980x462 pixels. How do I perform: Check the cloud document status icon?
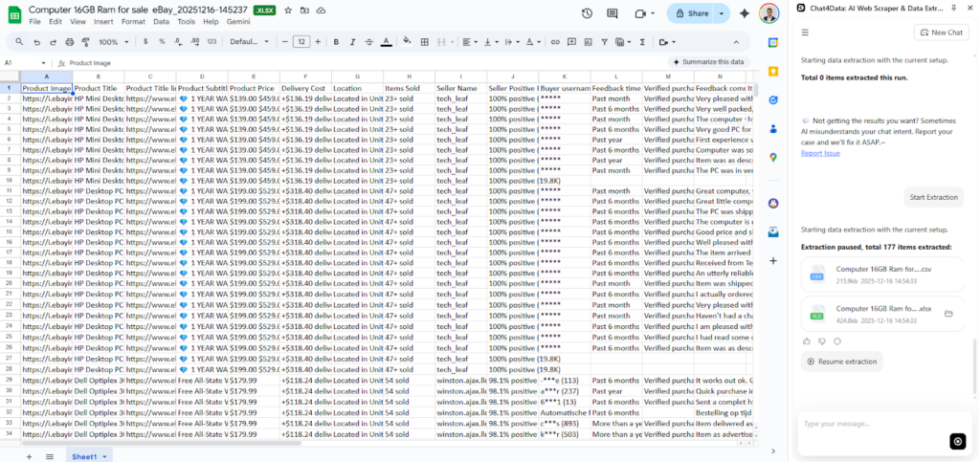point(322,11)
